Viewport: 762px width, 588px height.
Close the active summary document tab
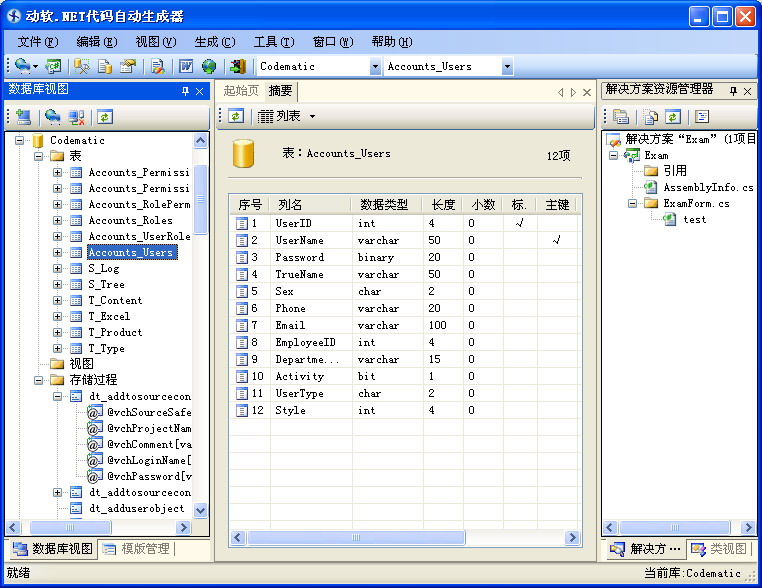[587, 92]
